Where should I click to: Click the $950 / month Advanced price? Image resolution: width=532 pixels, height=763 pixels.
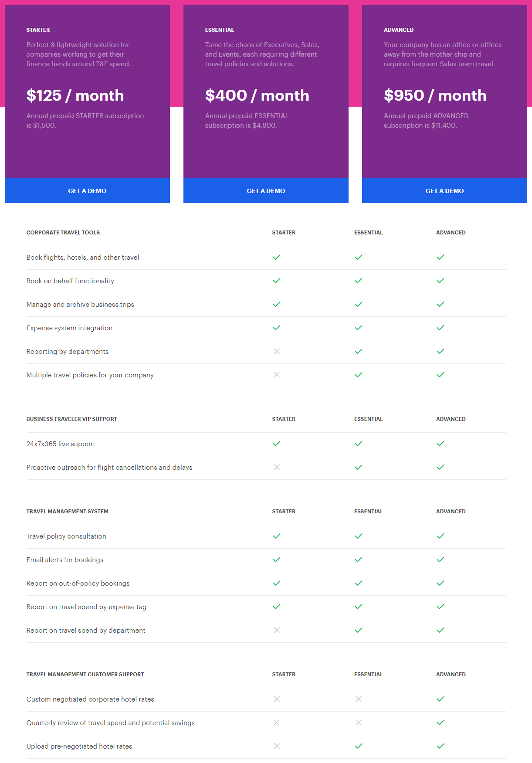435,95
